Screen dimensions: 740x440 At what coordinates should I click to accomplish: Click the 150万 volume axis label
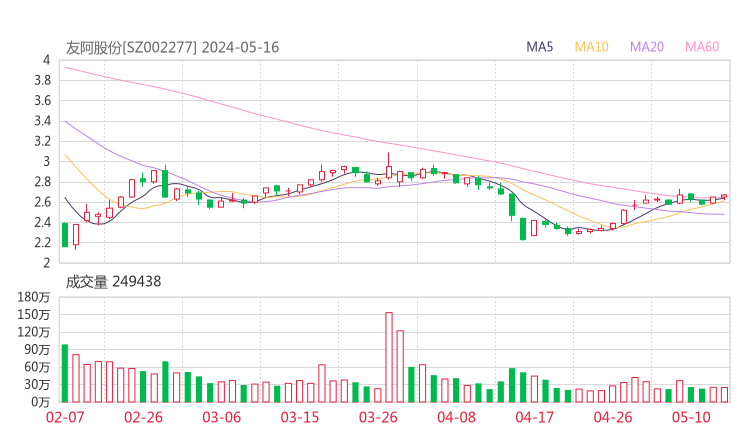point(34,314)
